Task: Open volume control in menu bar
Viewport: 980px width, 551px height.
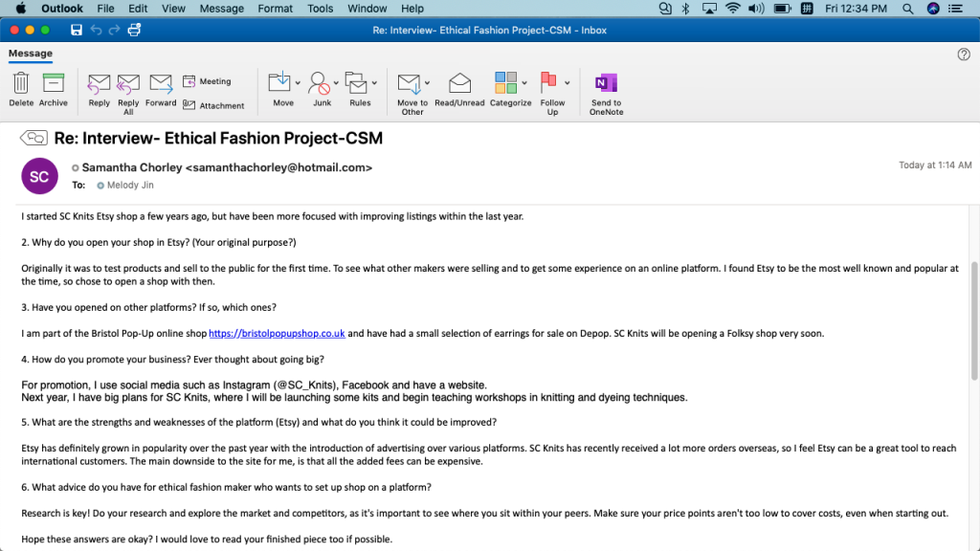Action: tap(756, 9)
